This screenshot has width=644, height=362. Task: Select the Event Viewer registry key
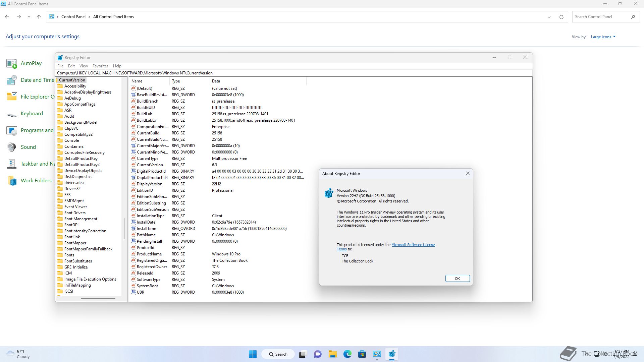pos(75,207)
